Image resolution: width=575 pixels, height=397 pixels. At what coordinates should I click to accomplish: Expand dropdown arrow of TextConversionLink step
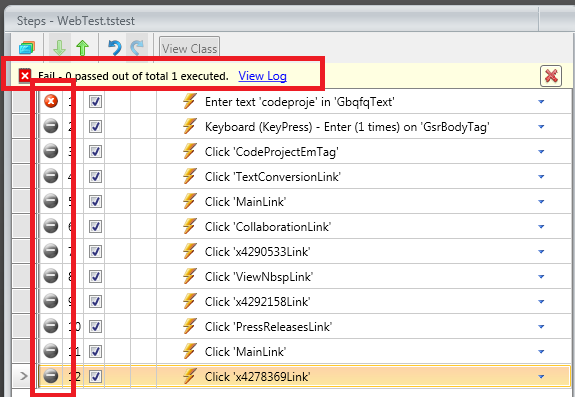pos(541,176)
